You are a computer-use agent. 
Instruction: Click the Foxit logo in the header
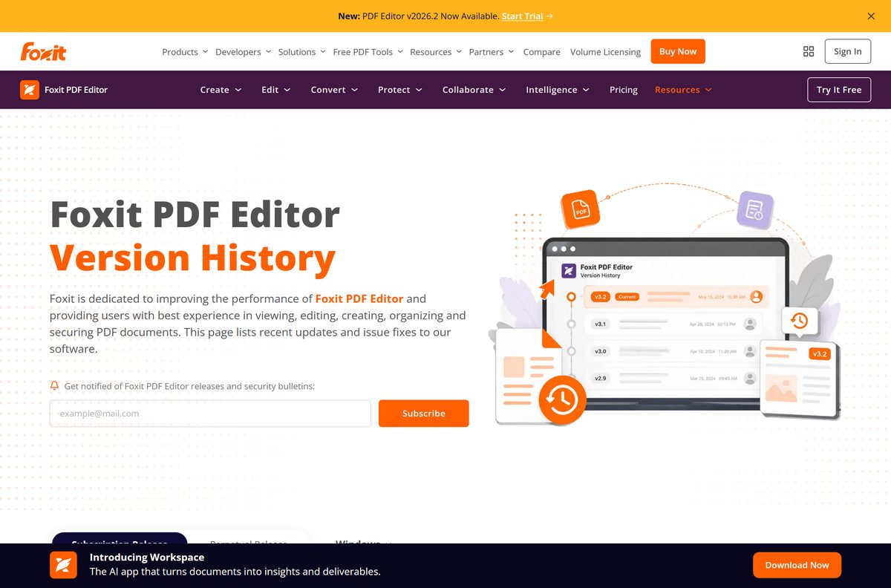pos(43,51)
